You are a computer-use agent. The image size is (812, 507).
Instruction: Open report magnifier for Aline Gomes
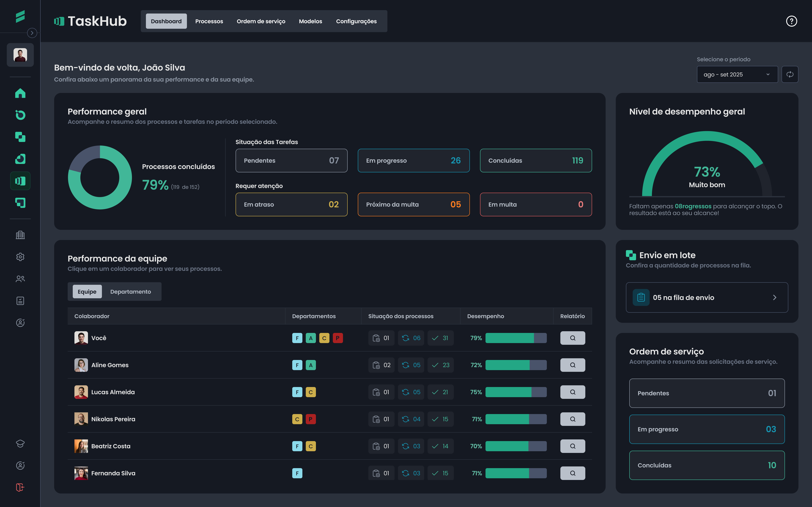(572, 365)
